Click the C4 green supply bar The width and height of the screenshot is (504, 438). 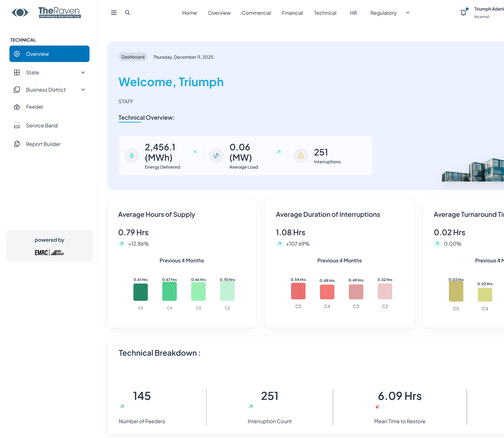[169, 291]
